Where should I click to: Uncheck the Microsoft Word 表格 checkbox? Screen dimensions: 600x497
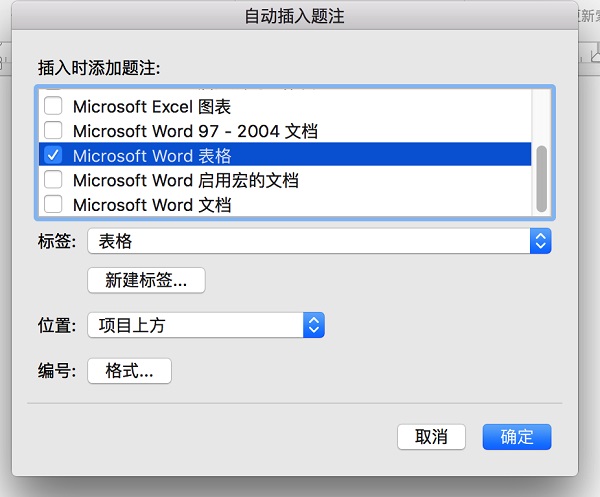(x=53, y=155)
